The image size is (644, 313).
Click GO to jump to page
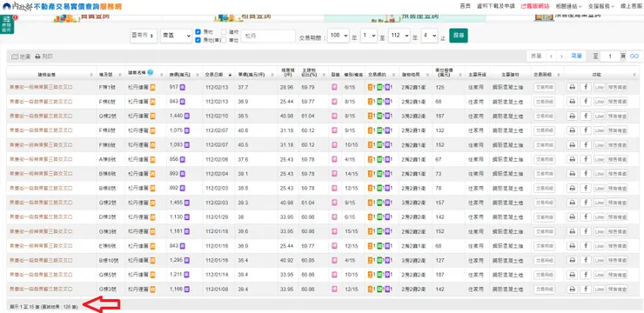pyautogui.click(x=634, y=57)
